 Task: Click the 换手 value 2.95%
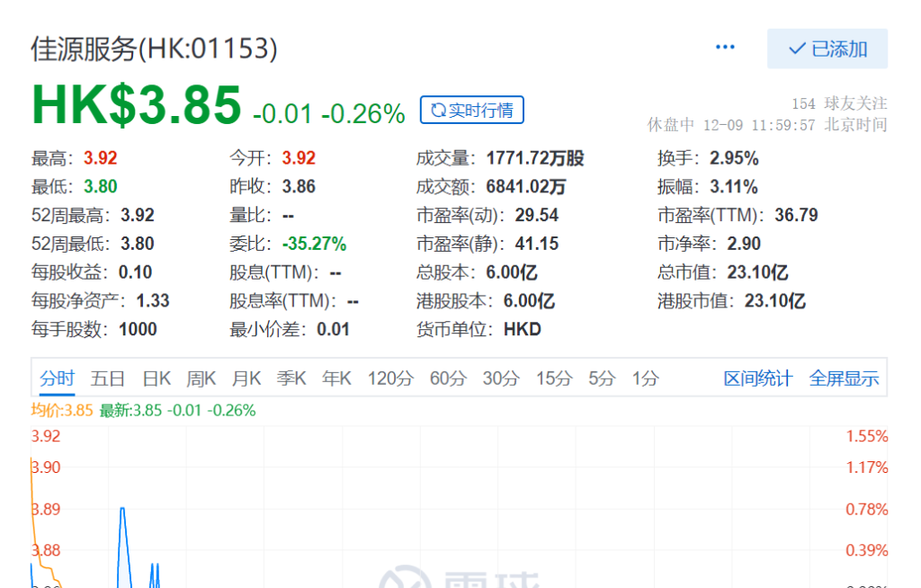pyautogui.click(x=734, y=158)
